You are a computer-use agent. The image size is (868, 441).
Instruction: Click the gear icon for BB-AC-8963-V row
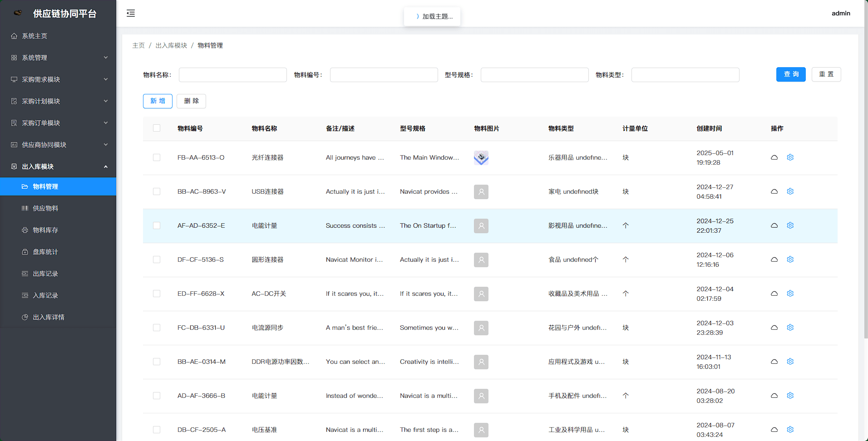pos(790,191)
